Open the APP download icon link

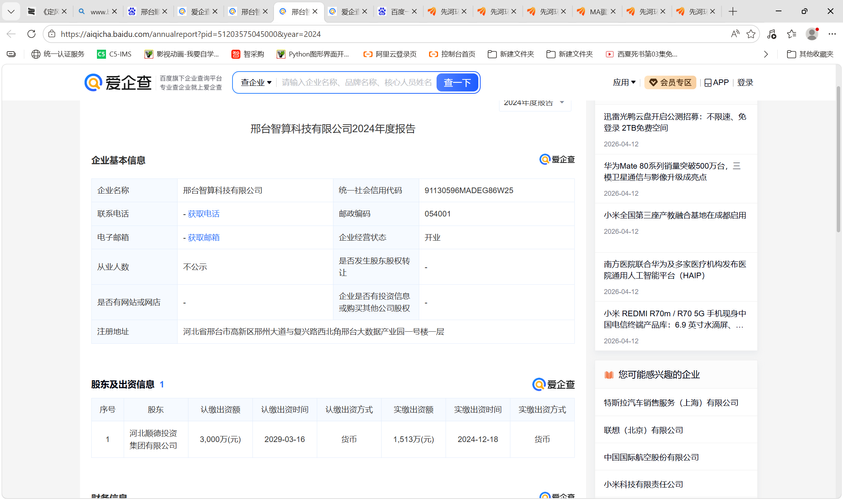click(716, 83)
